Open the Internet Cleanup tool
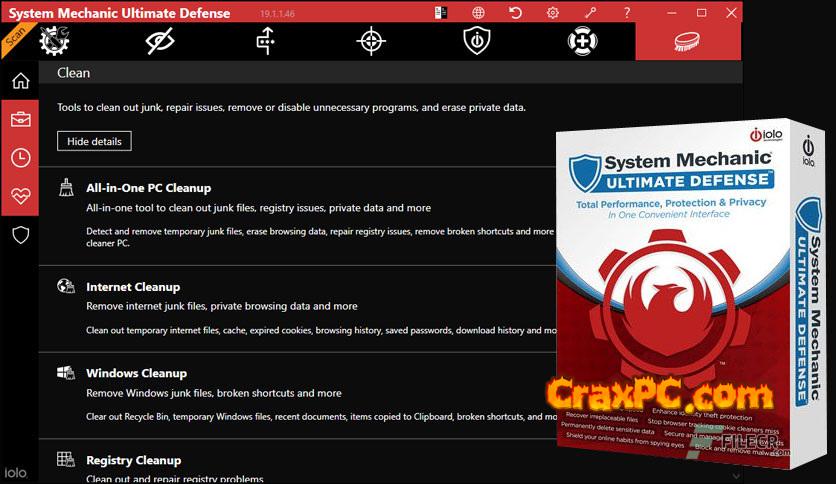This screenshot has width=836, height=484. [x=132, y=287]
